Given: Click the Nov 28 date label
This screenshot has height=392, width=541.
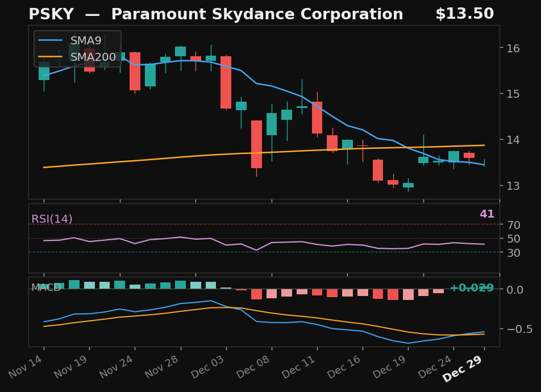Looking at the screenshot, I should click(x=162, y=366).
